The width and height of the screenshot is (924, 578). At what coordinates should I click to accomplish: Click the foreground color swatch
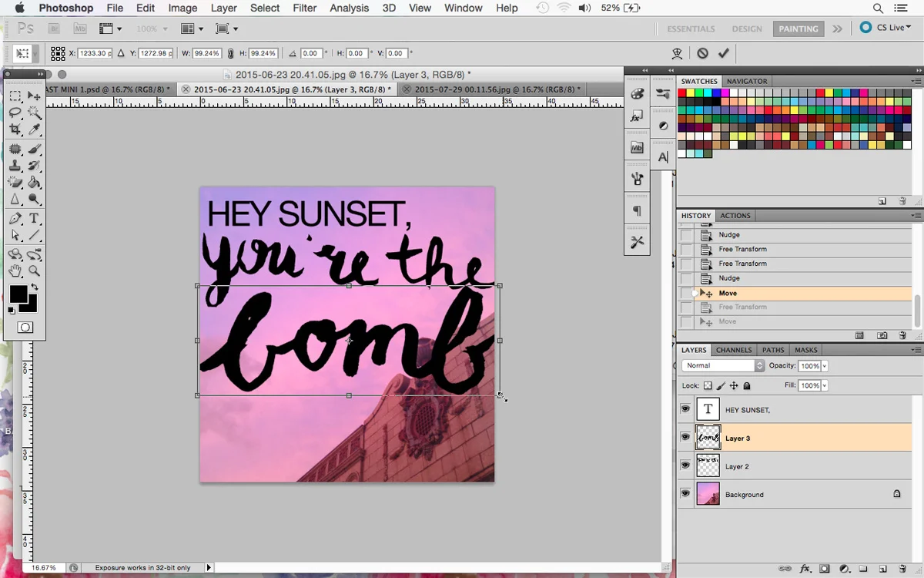point(18,293)
